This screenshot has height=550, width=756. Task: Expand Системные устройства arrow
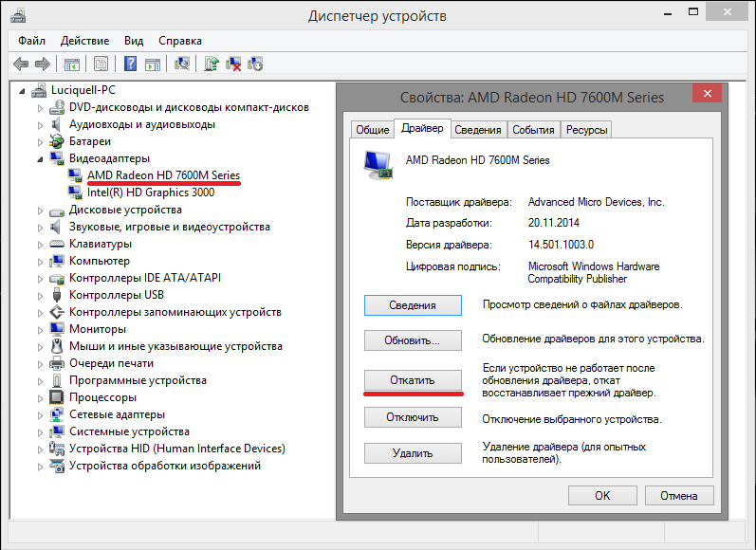coord(40,431)
